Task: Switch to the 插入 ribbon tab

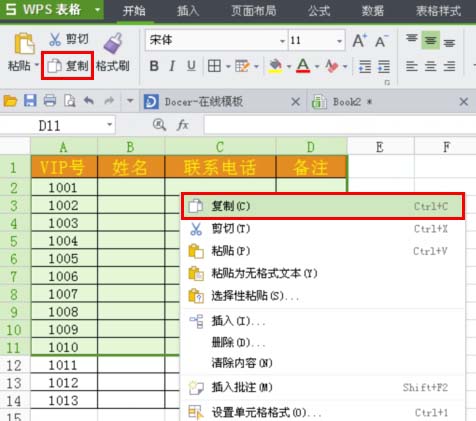Action: (x=188, y=11)
